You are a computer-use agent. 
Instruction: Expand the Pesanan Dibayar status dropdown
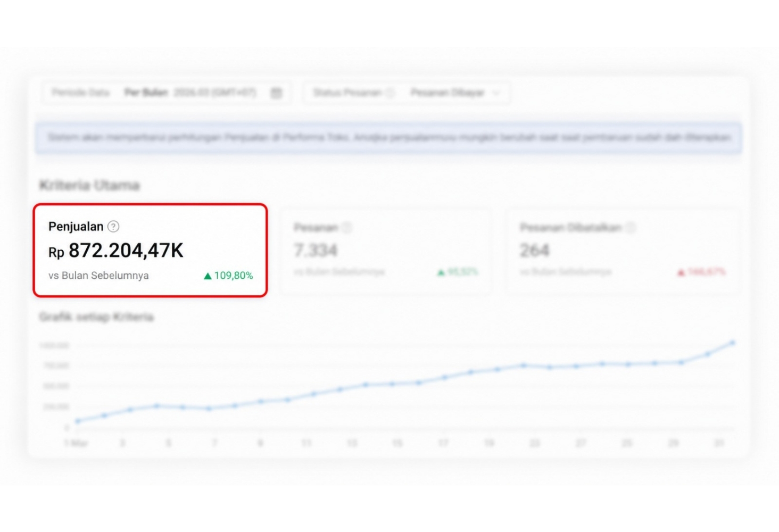point(496,93)
